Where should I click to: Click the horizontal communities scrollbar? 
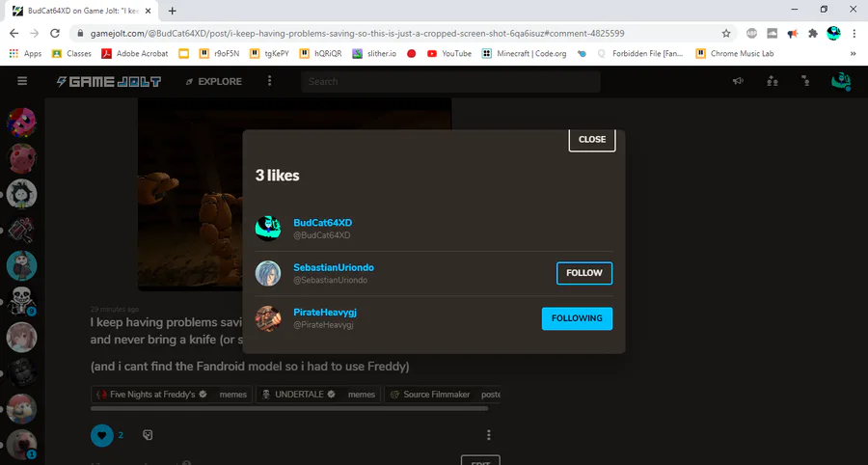point(289,408)
